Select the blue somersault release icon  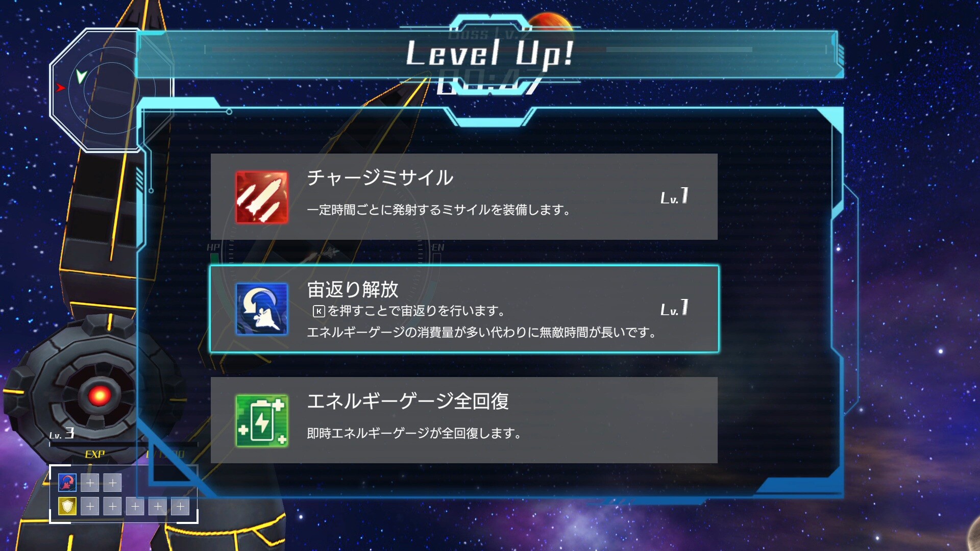(262, 309)
